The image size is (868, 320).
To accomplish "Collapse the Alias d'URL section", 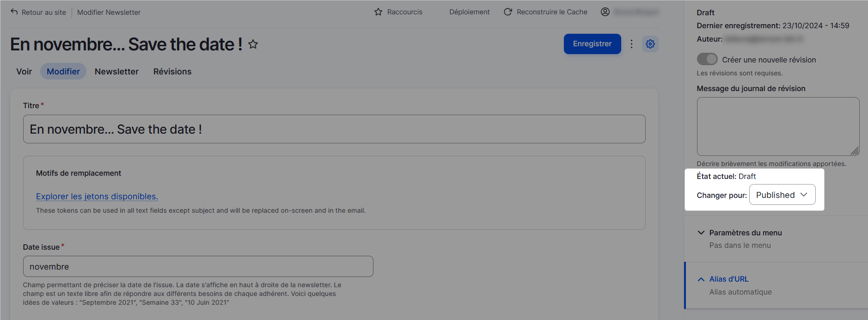I will 728,279.
